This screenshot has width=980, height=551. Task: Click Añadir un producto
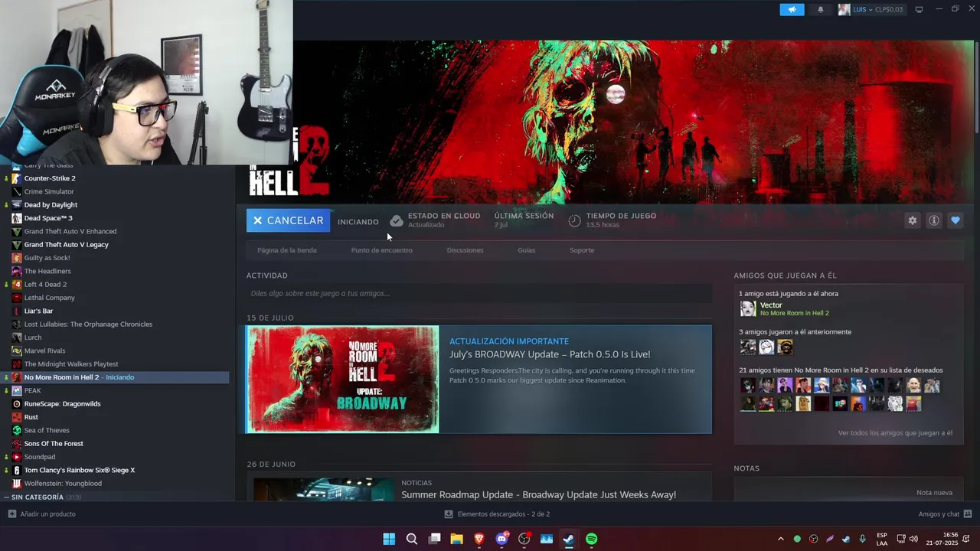pos(42,514)
